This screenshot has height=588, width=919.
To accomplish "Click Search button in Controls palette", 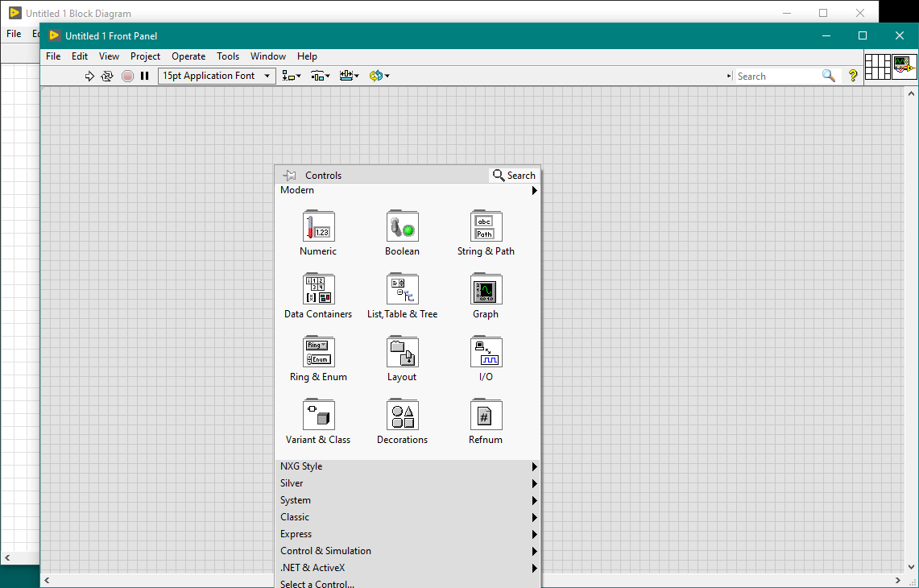I will (514, 176).
